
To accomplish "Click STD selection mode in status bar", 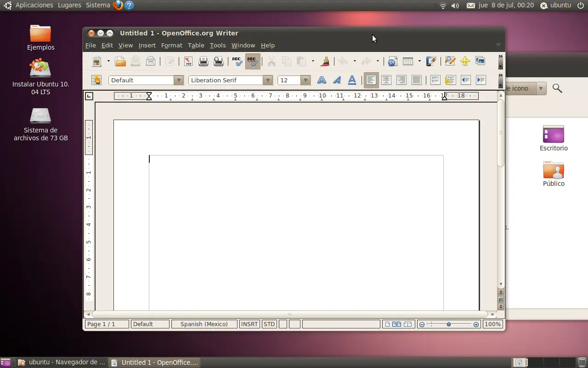I will [269, 324].
